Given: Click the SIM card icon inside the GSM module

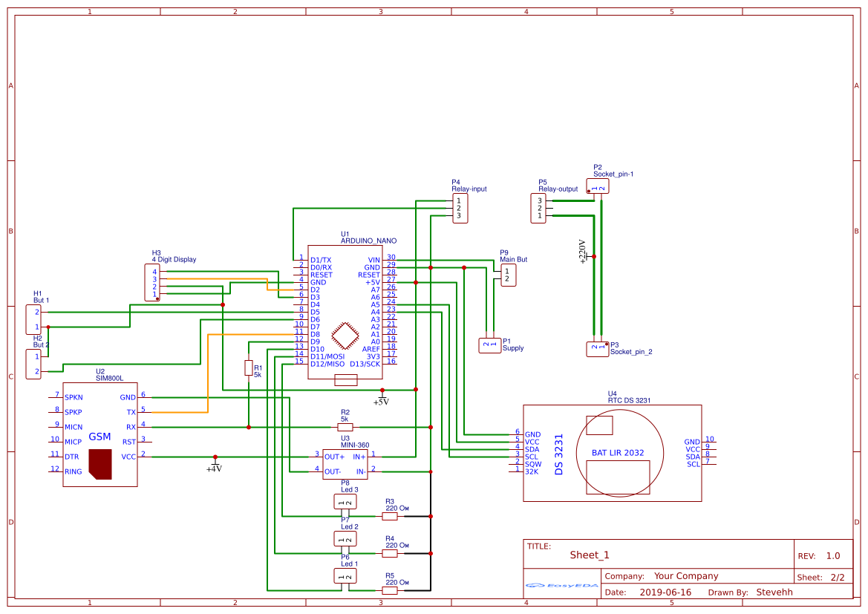Looking at the screenshot, I should 99,464.
